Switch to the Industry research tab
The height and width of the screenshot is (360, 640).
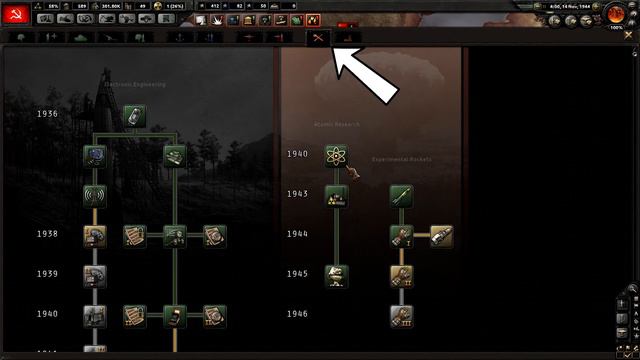(x=348, y=38)
